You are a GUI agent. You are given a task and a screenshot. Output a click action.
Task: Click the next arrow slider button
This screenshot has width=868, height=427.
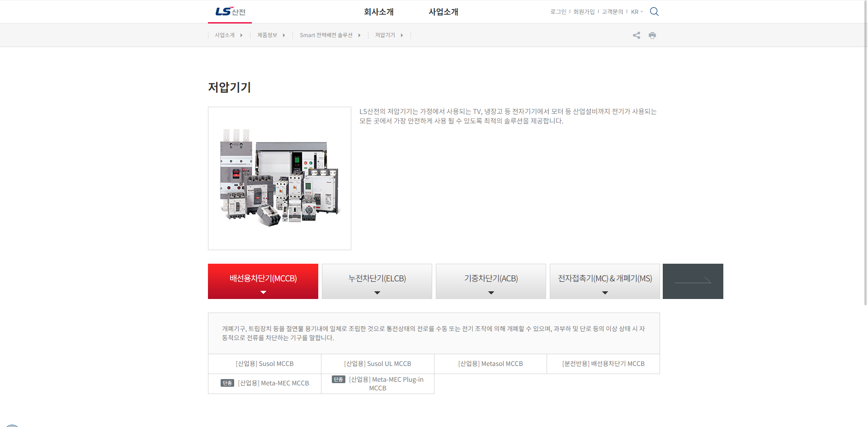pyautogui.click(x=693, y=281)
